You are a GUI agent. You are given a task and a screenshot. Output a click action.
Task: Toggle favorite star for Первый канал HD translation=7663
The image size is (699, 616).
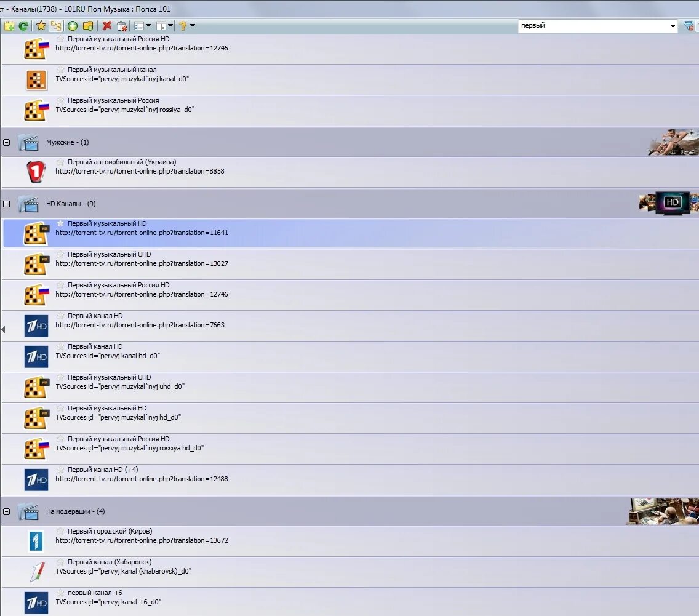click(60, 316)
